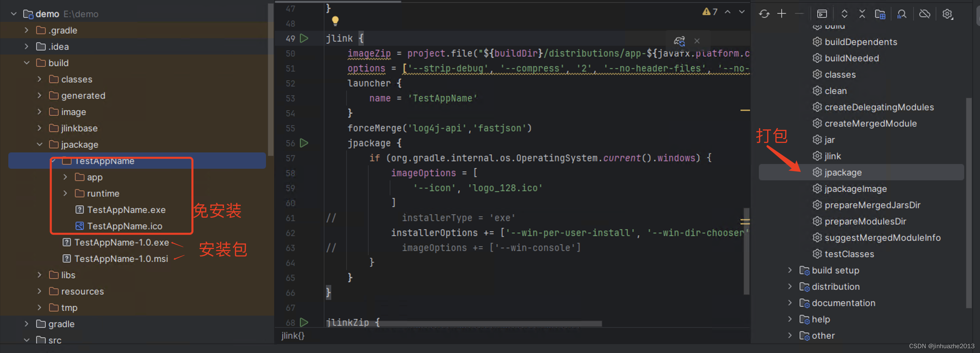980x353 pixels.
Task: Click Collapse All in Gradle toolbar
Action: coord(862,14)
